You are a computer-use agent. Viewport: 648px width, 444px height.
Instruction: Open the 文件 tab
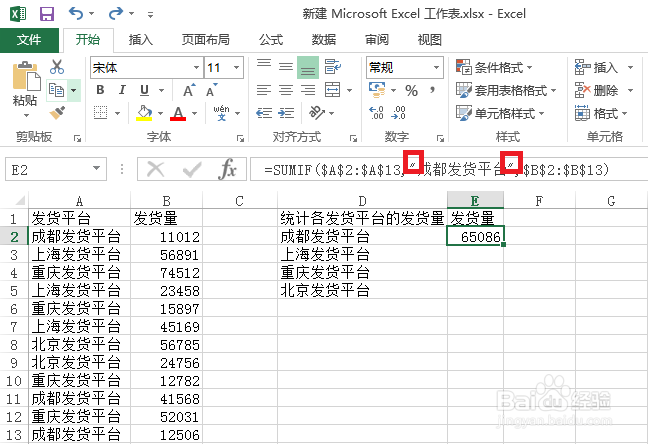[x=29, y=40]
